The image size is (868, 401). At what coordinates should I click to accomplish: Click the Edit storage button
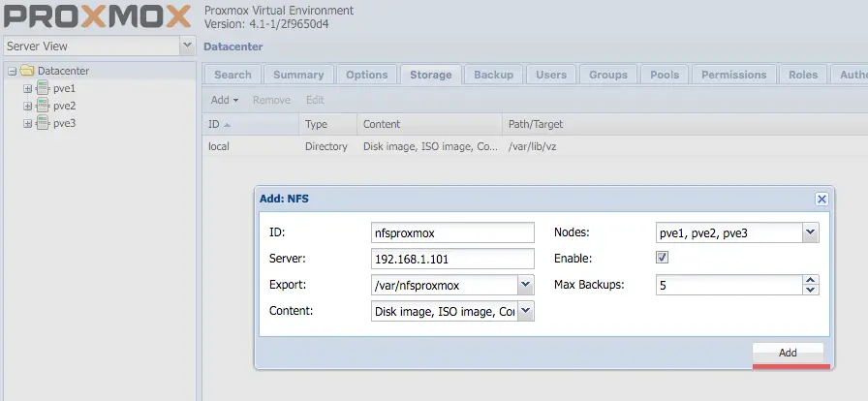coord(315,101)
